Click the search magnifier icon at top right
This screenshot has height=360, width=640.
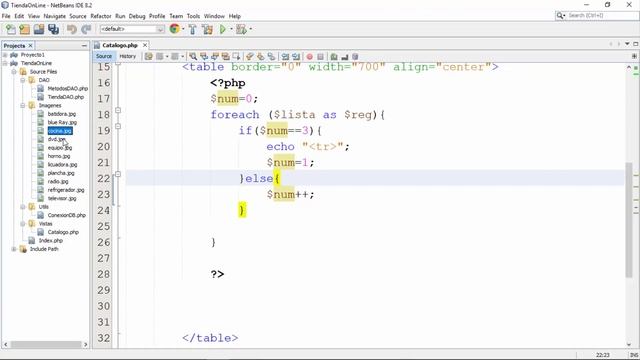coord(560,16)
